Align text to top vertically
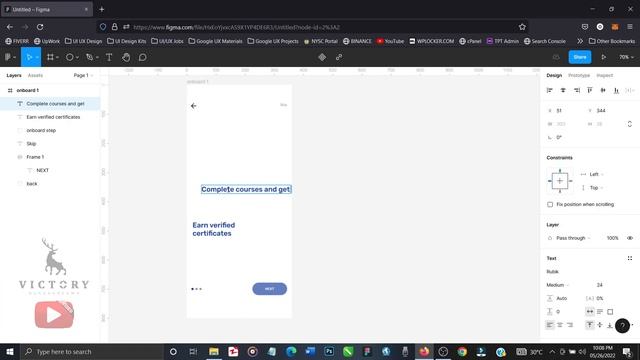The width and height of the screenshot is (640, 360). click(590, 325)
